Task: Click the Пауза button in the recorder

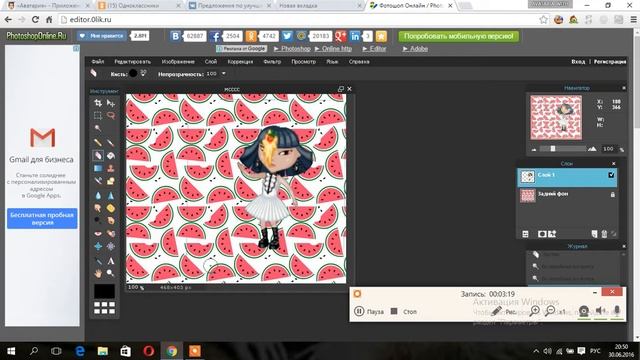Action: point(369,311)
